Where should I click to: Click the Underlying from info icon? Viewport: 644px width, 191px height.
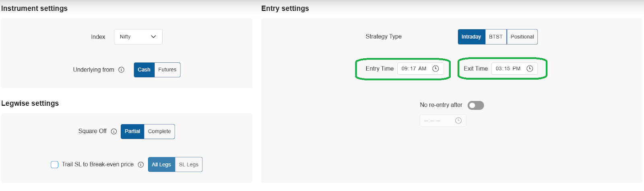click(x=121, y=70)
